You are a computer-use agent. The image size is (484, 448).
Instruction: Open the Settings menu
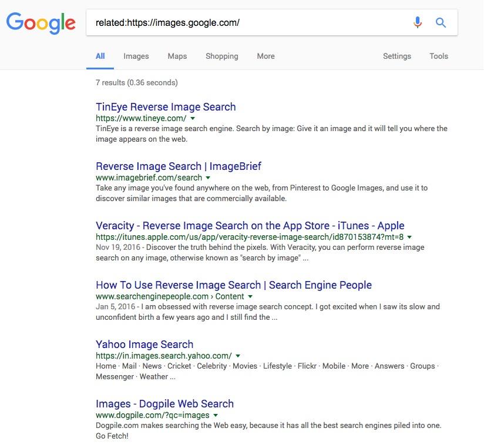point(396,56)
